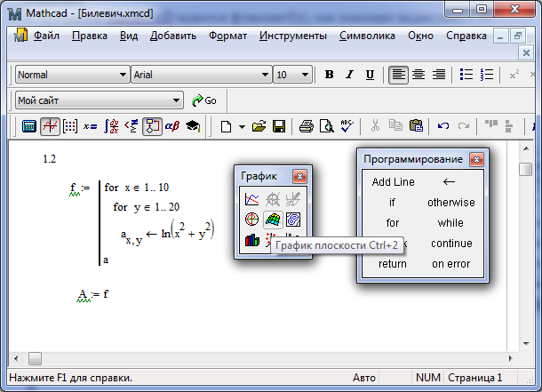The height and width of the screenshot is (392, 542).
Task: Open an existing file
Action: [x=259, y=126]
